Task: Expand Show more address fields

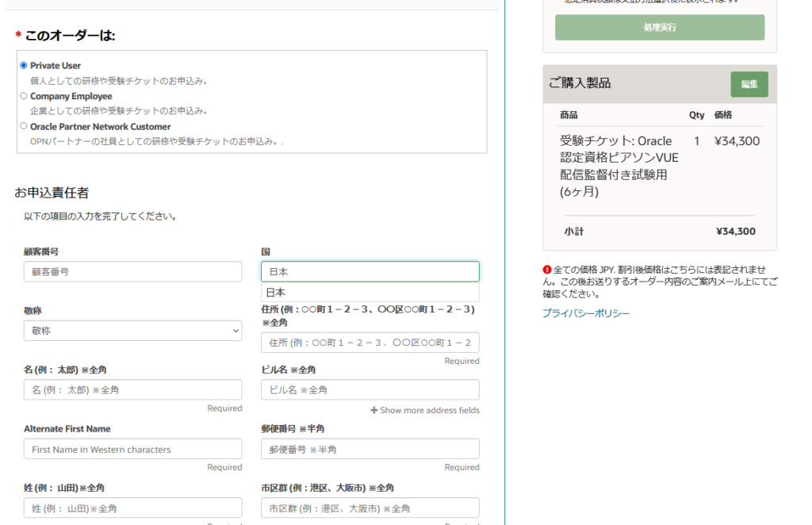Action: 429,411
